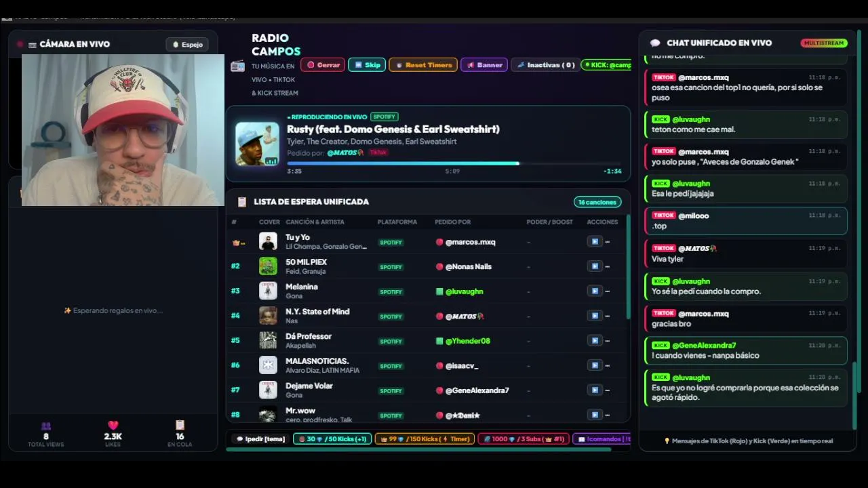The height and width of the screenshot is (488, 868).
Task: Click the Rusty album cover thumbnail
Action: [x=257, y=144]
